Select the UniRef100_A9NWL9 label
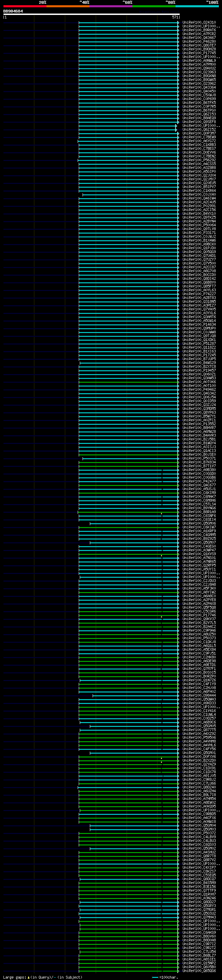222x980 pixels. (199, 60)
